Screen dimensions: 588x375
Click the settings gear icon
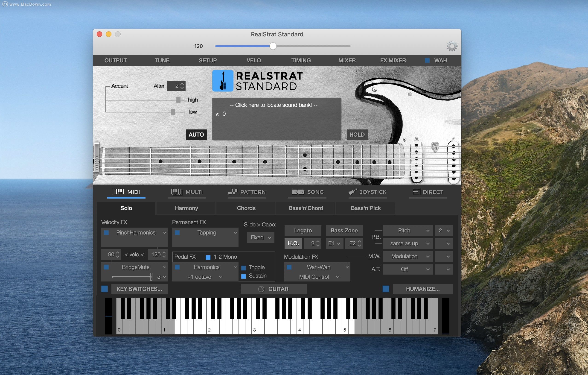(452, 46)
